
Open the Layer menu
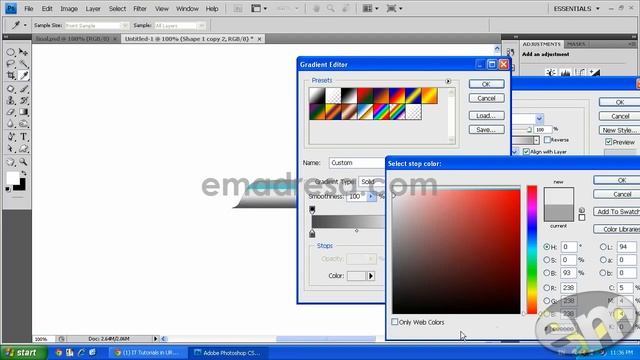coord(93,9)
